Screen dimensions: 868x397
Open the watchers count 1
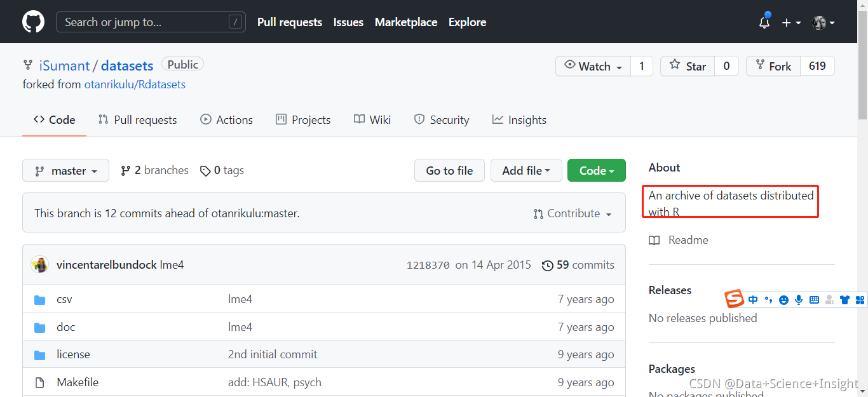coord(642,66)
